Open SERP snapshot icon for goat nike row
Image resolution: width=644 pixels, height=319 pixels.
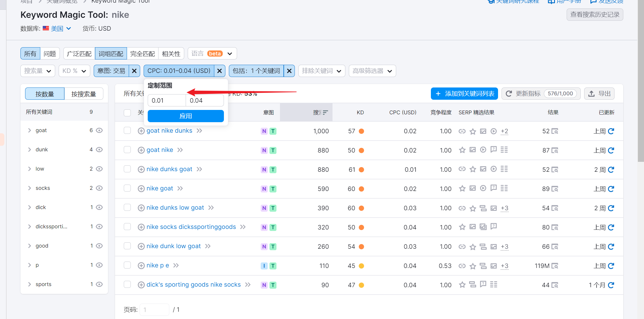click(555, 150)
